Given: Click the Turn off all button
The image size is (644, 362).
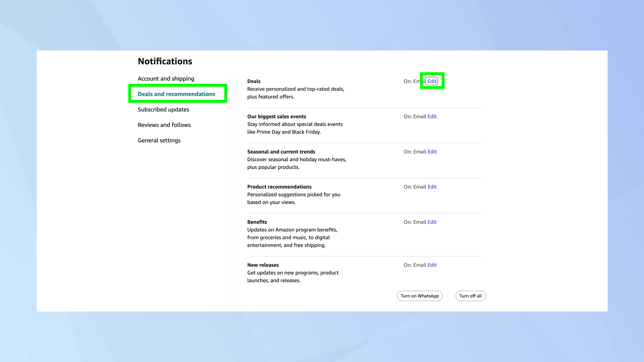Looking at the screenshot, I should pos(470,296).
